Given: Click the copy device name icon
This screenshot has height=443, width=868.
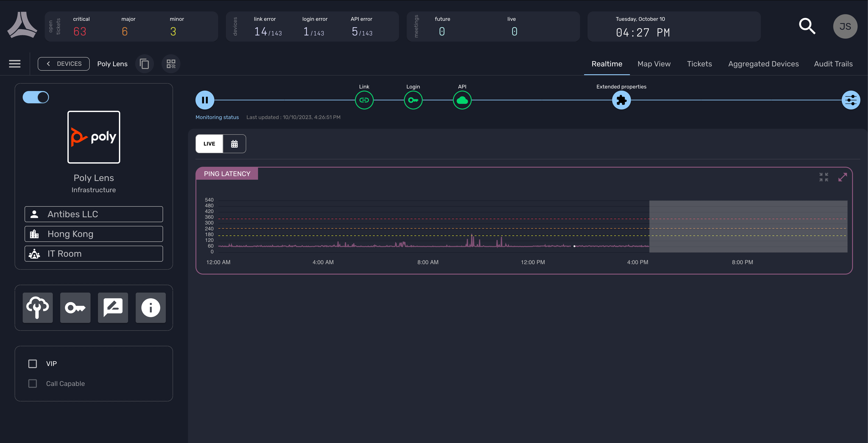Looking at the screenshot, I should [144, 64].
